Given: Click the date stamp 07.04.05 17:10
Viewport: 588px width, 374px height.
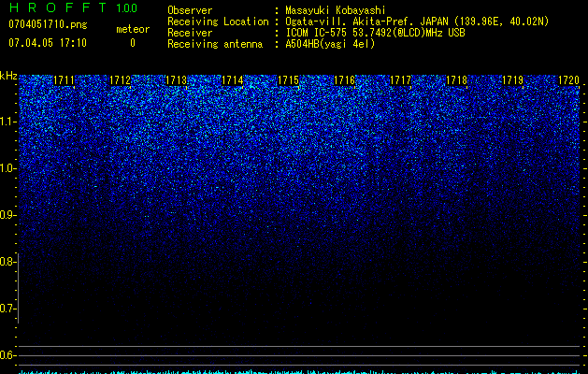Looking at the screenshot, I should pyautogui.click(x=48, y=43).
